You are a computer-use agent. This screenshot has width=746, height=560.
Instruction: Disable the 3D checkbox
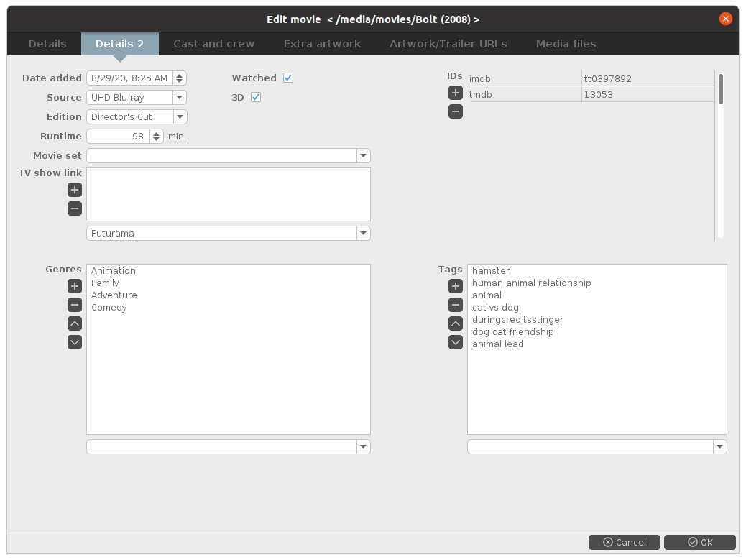[x=256, y=97]
